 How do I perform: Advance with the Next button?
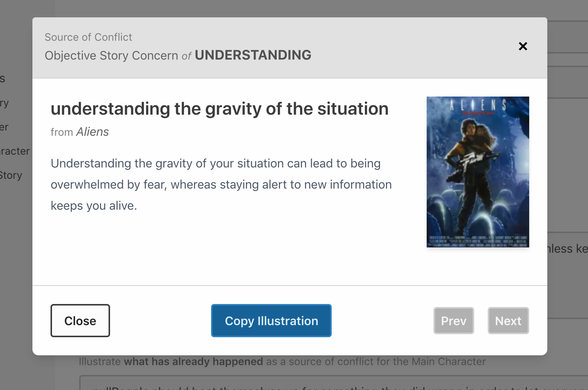click(508, 321)
